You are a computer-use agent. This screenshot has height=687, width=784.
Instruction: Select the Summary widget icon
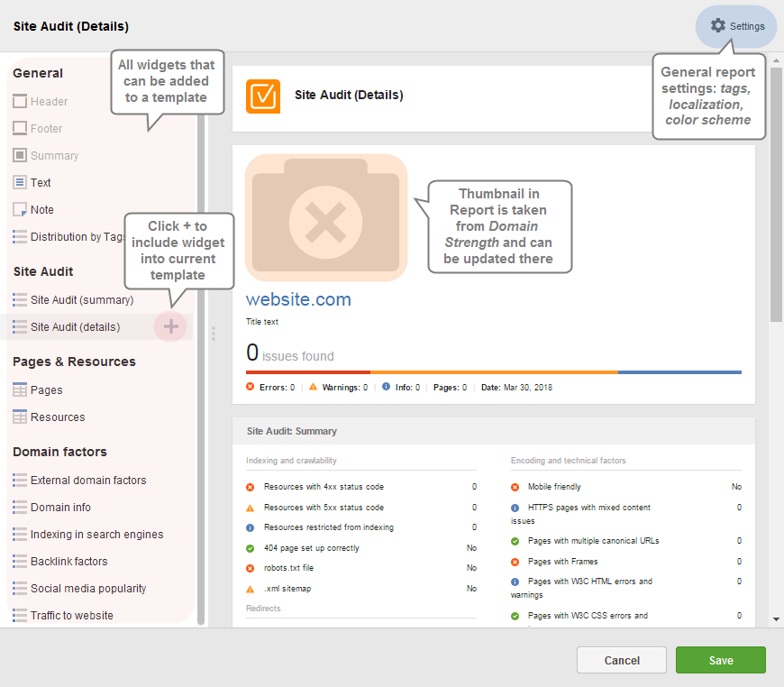pyautogui.click(x=20, y=155)
